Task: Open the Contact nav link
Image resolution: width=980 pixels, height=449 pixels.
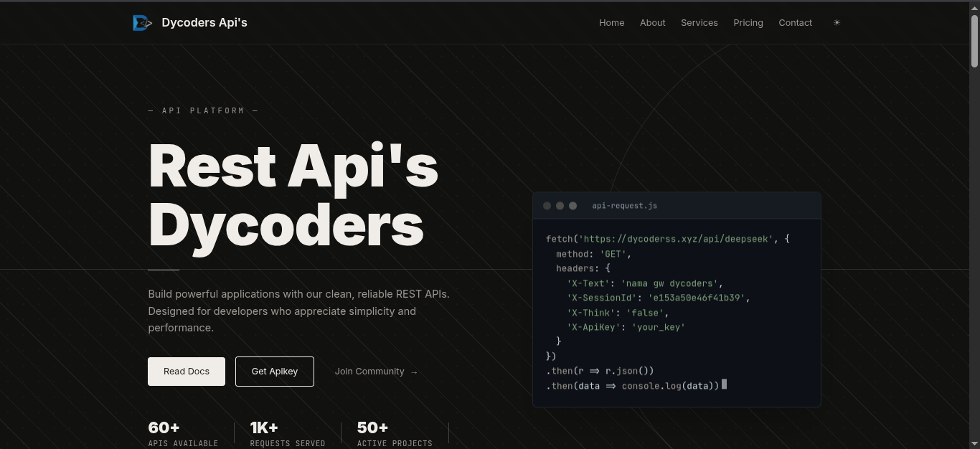Action: 796,23
